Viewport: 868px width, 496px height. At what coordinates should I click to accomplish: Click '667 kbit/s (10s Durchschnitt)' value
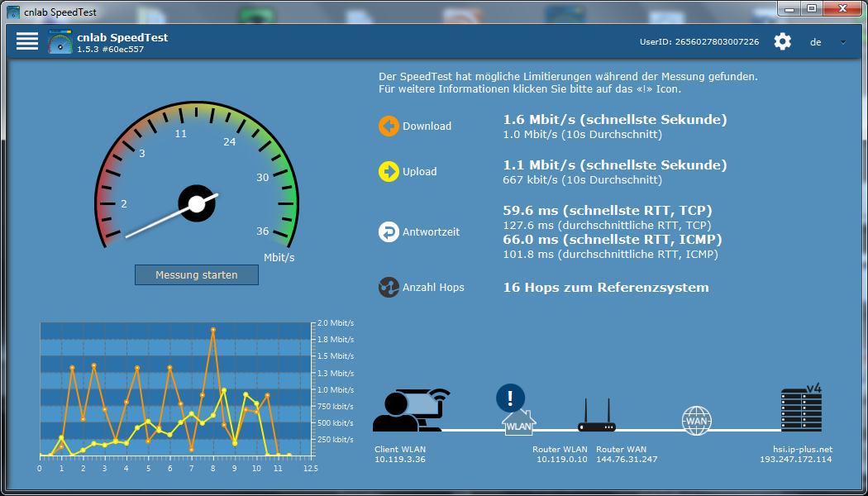(582, 179)
